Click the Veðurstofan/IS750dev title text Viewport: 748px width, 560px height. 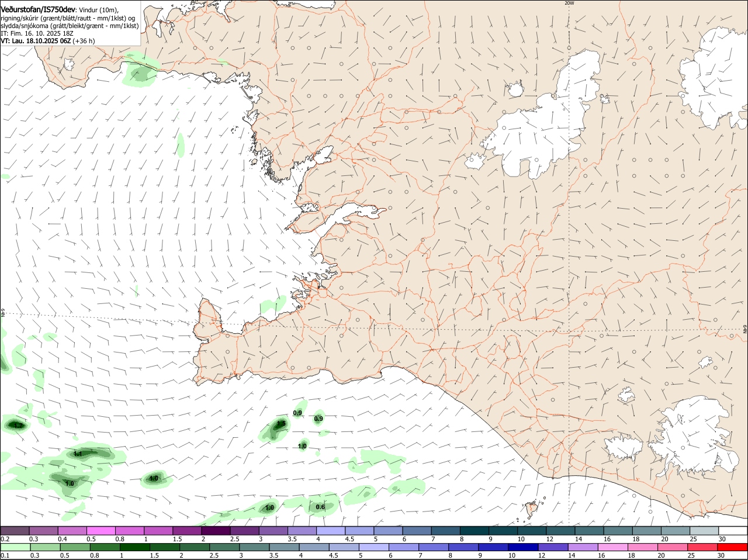coord(38,9)
